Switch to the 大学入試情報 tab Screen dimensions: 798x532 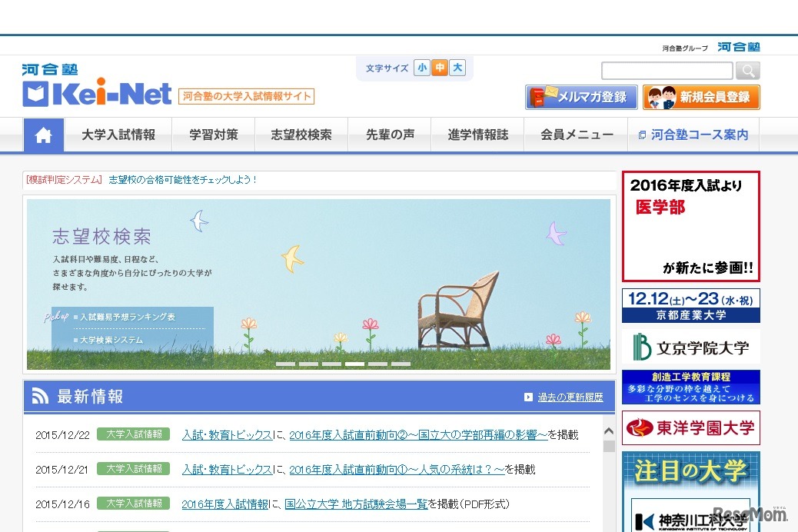(118, 134)
